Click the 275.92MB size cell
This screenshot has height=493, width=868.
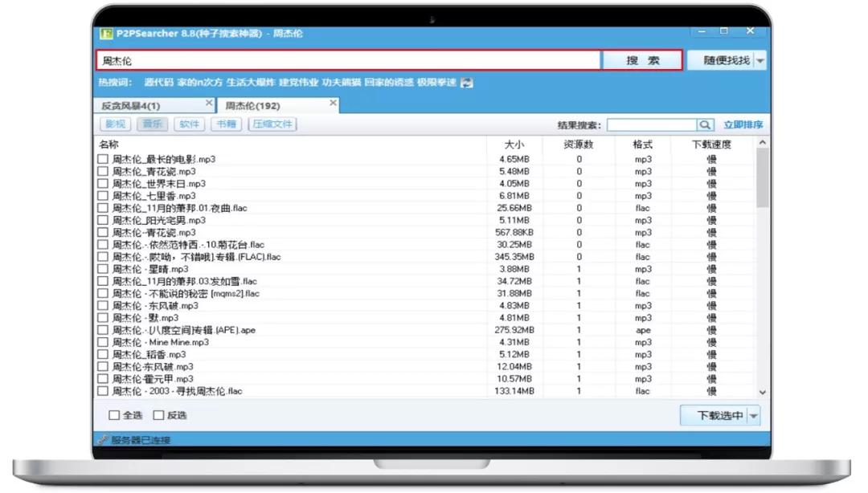(x=514, y=330)
